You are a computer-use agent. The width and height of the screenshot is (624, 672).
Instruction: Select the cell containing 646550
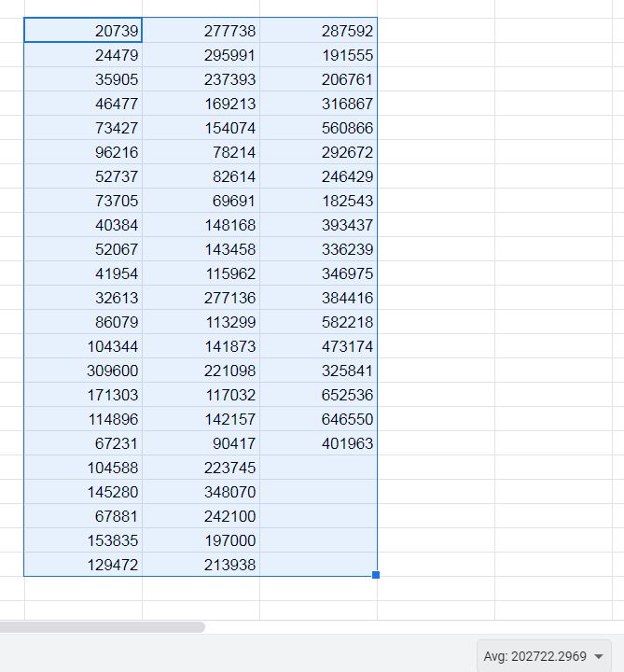(319, 419)
